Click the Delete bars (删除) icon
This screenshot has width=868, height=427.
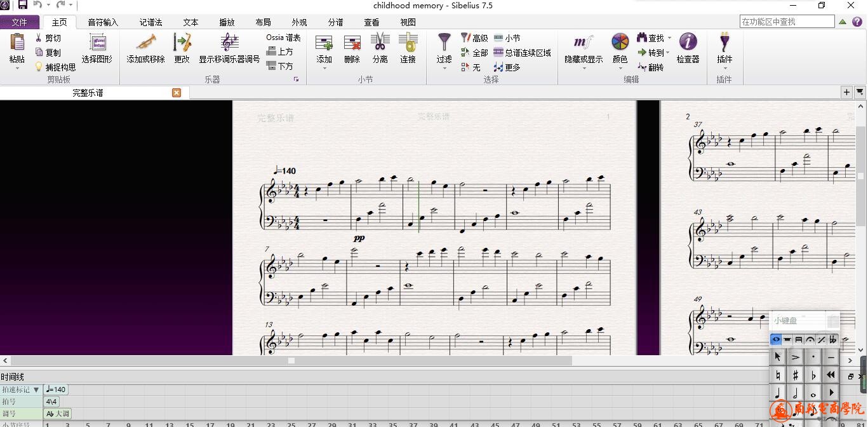tap(352, 43)
